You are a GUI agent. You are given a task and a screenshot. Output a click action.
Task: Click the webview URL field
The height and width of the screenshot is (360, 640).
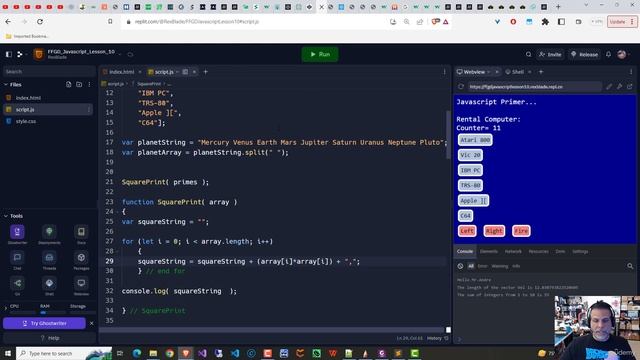pyautogui.click(x=534, y=87)
